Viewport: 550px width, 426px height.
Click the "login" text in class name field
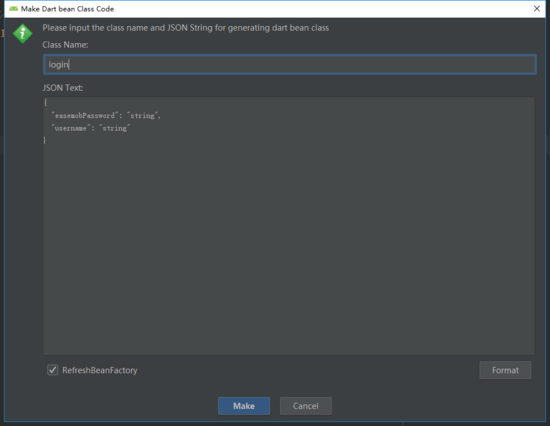(59, 65)
